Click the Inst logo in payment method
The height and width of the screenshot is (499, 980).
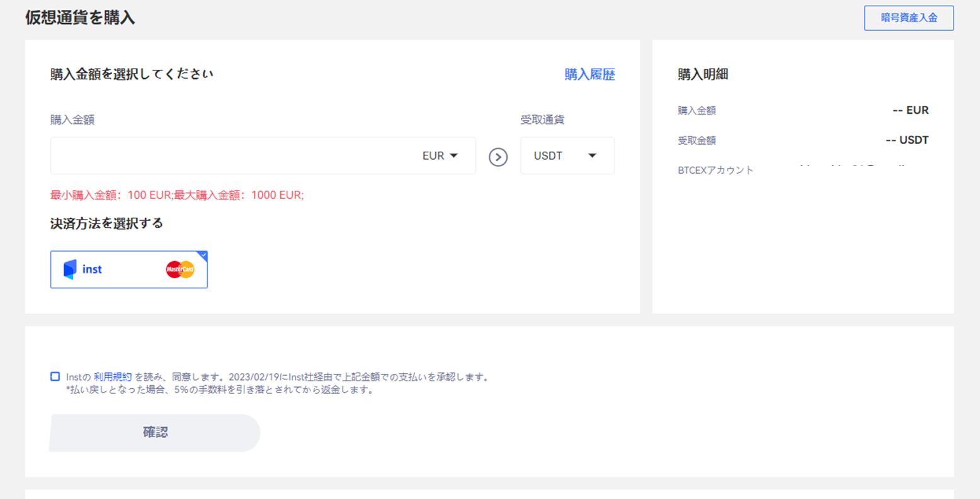tap(83, 269)
